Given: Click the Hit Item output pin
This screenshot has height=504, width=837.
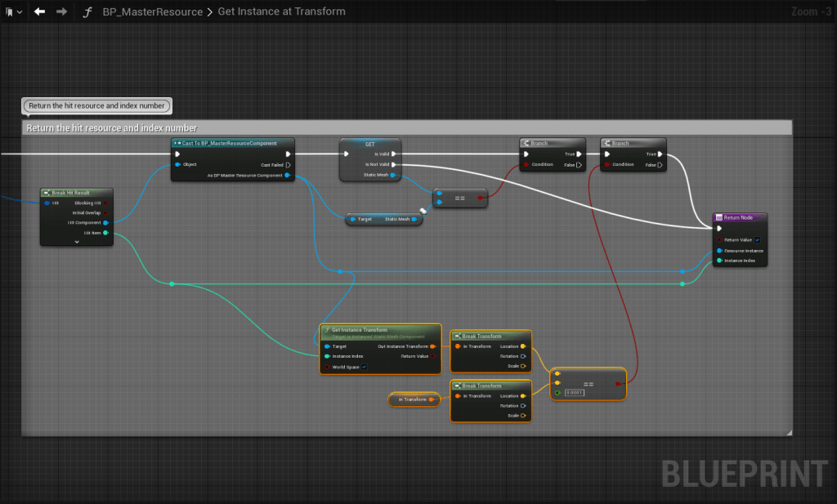Looking at the screenshot, I should coord(106,233).
